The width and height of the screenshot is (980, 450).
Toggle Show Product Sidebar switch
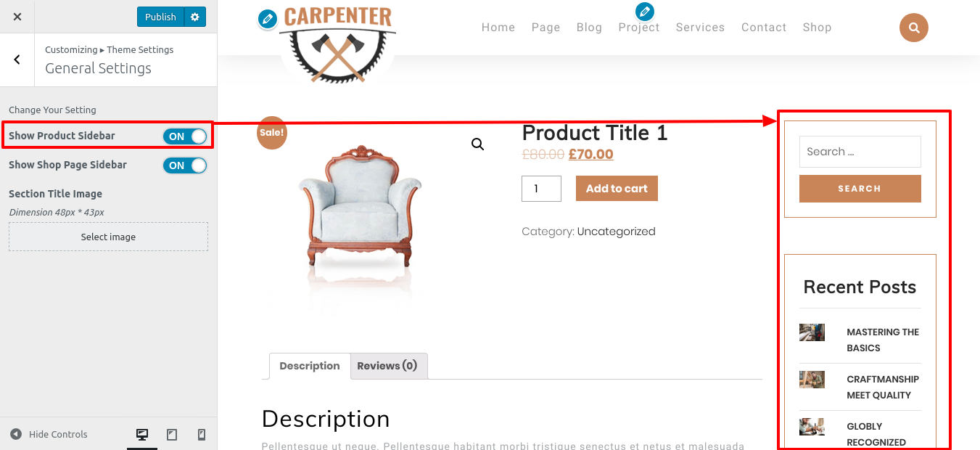click(x=185, y=136)
